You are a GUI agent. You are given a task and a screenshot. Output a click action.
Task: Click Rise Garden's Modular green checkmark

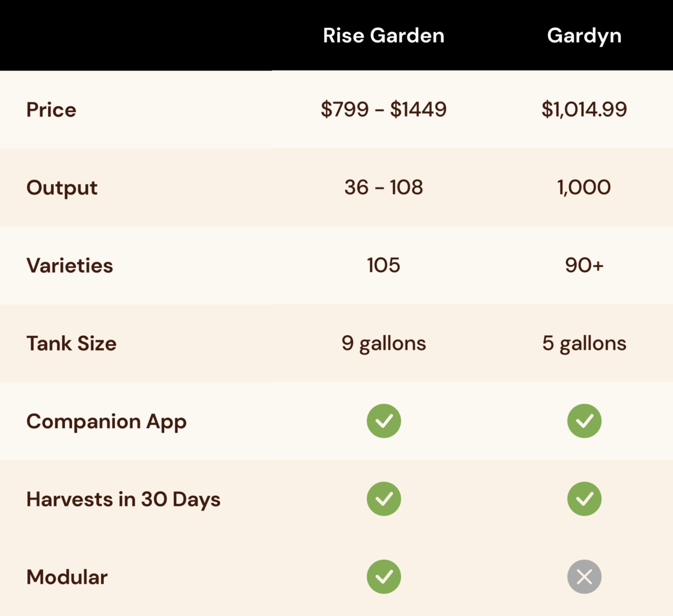click(383, 577)
